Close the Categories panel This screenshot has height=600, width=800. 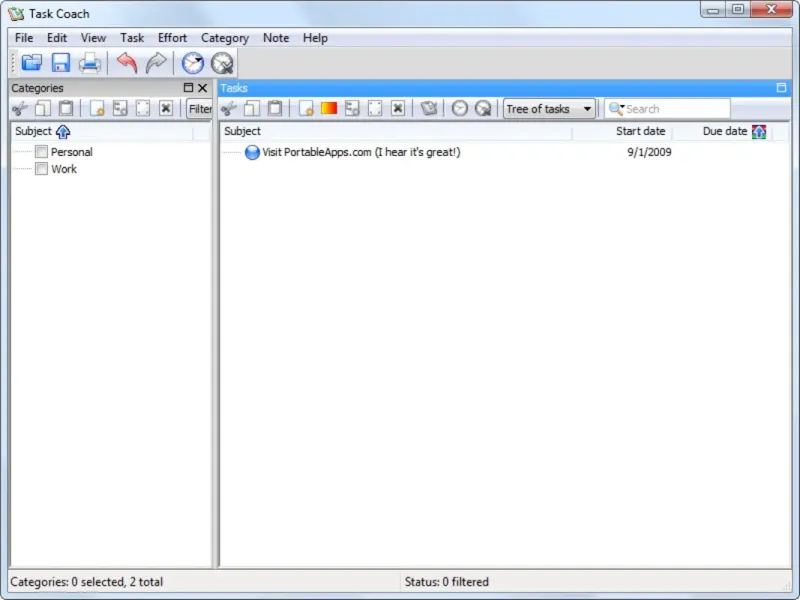point(203,88)
